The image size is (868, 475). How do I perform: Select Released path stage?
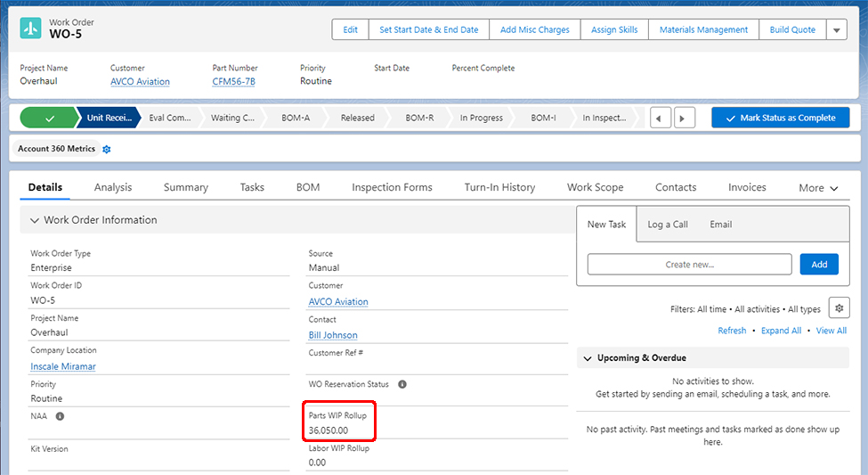coord(358,118)
